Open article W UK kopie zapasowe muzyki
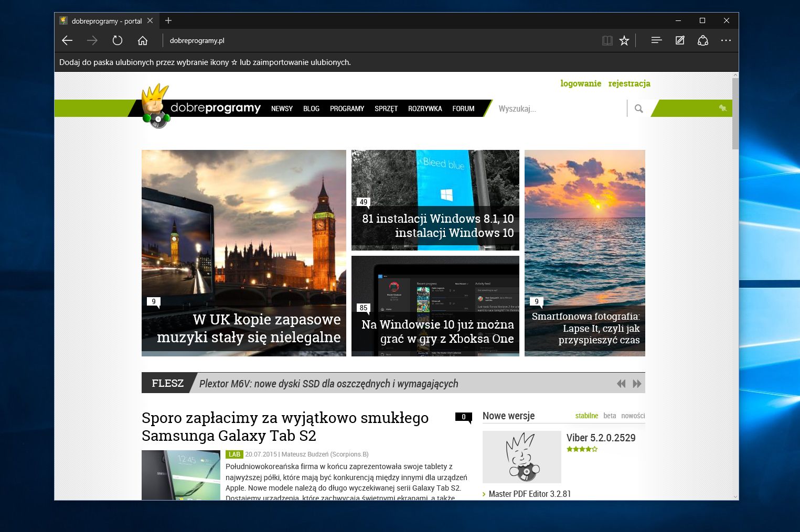Viewport: 800px width, 532px height. [x=249, y=328]
